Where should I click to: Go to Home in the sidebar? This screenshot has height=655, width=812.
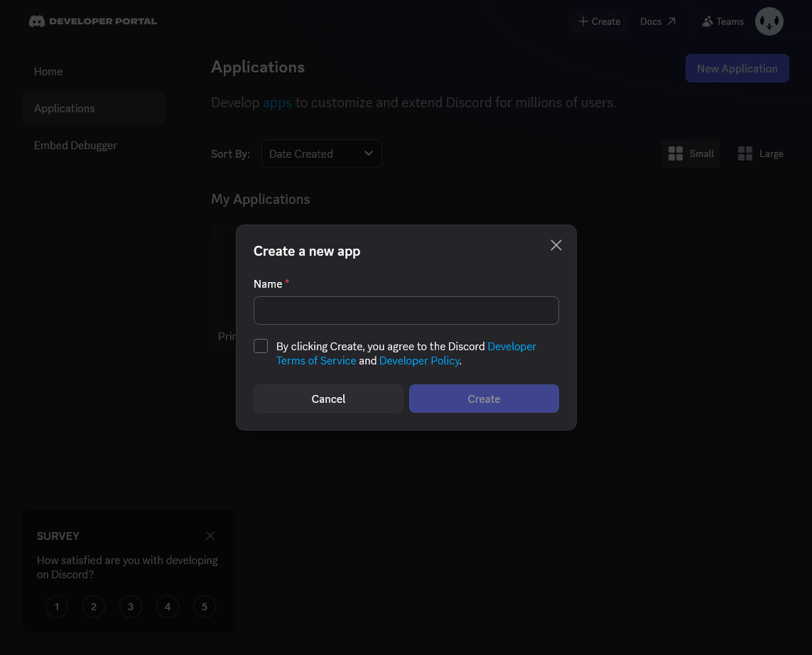pyautogui.click(x=48, y=72)
